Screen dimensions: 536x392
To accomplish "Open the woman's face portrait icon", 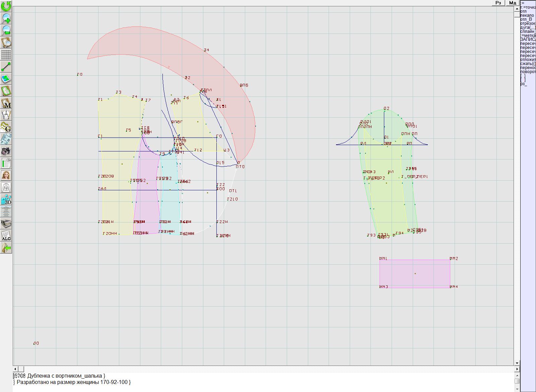I will tap(6, 175).
